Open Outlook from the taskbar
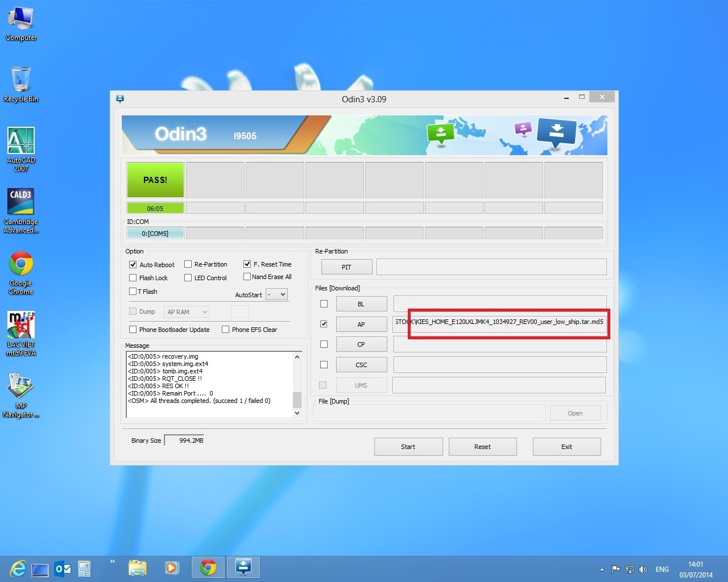The width and height of the screenshot is (728, 582). pos(63,568)
